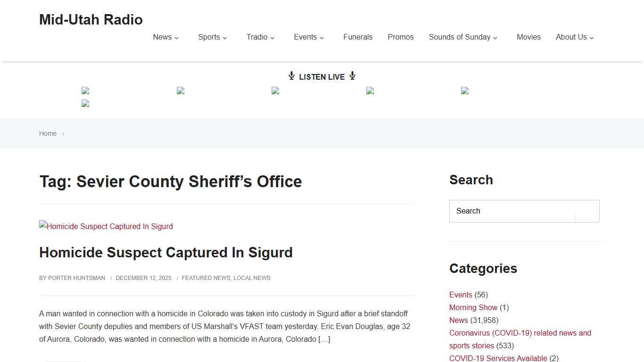644x362 pixels.
Task: Expand the About Us dropdown
Action: (x=592, y=37)
